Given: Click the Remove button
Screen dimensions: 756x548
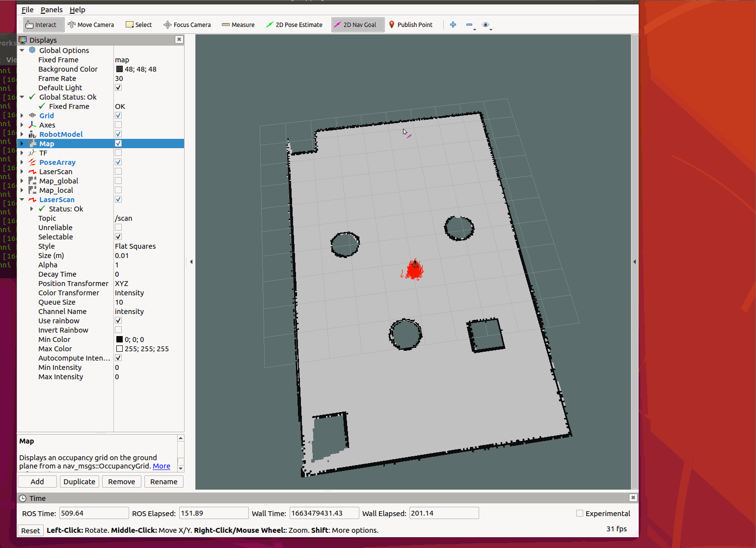Looking at the screenshot, I should point(122,482).
